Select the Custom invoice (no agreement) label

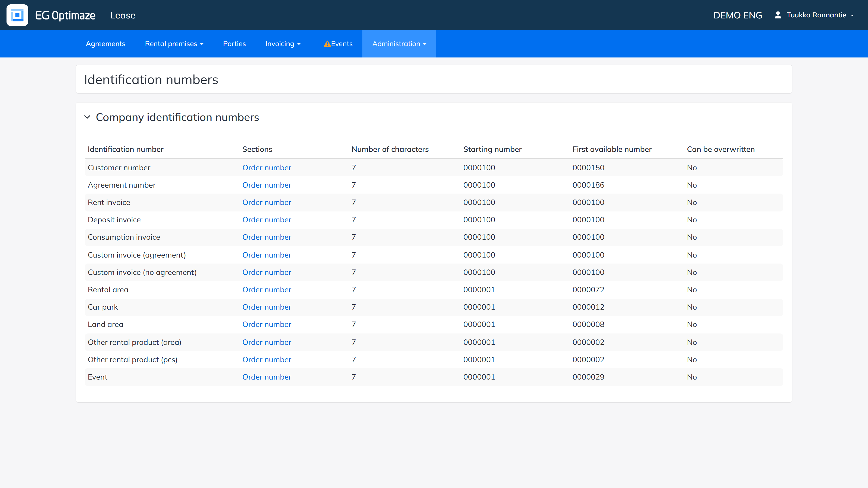point(142,272)
